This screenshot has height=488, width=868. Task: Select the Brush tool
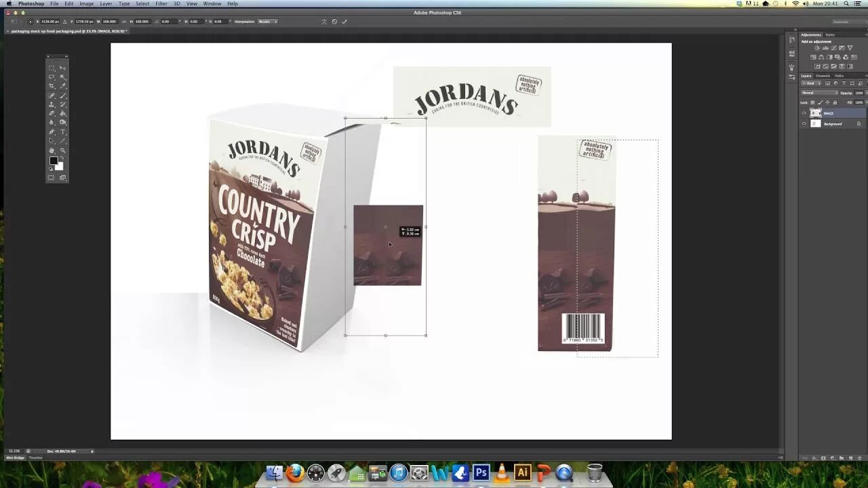(63, 95)
